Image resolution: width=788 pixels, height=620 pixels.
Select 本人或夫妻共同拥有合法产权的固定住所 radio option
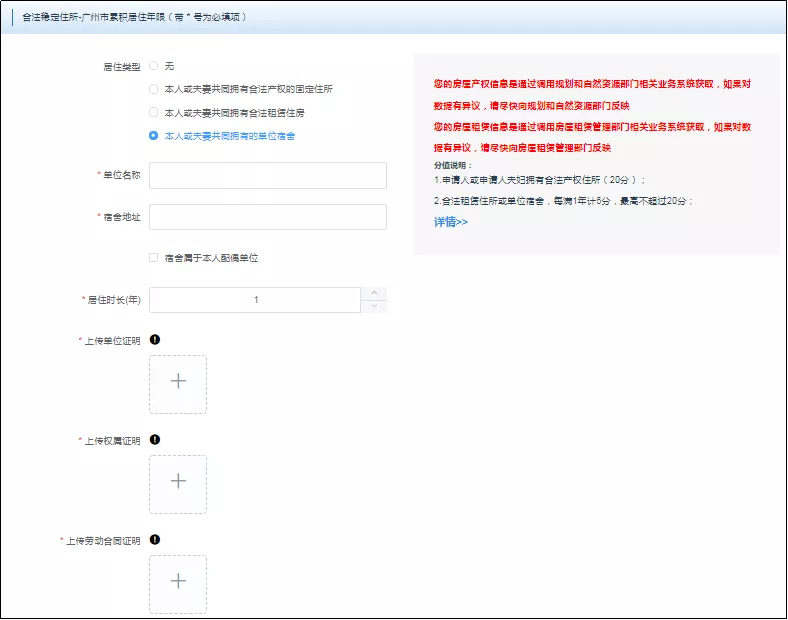154,89
